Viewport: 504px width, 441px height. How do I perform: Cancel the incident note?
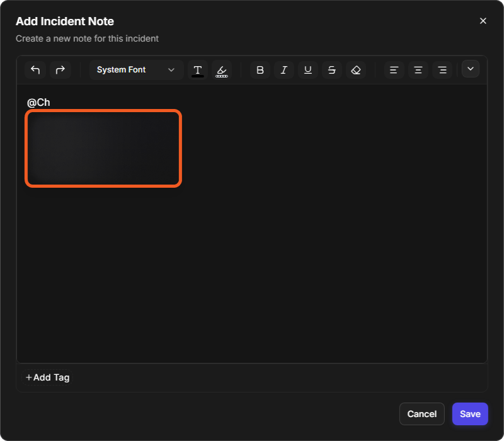(x=421, y=414)
